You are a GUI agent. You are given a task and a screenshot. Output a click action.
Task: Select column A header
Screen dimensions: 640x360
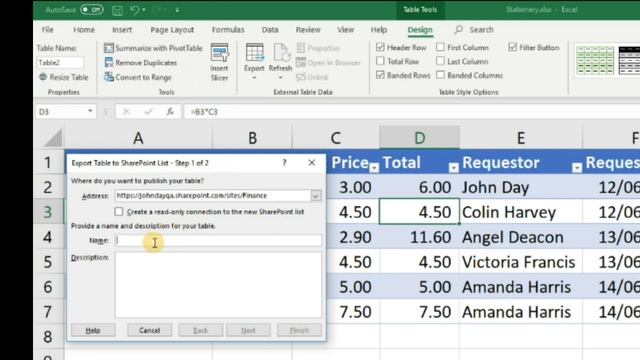pos(138,138)
